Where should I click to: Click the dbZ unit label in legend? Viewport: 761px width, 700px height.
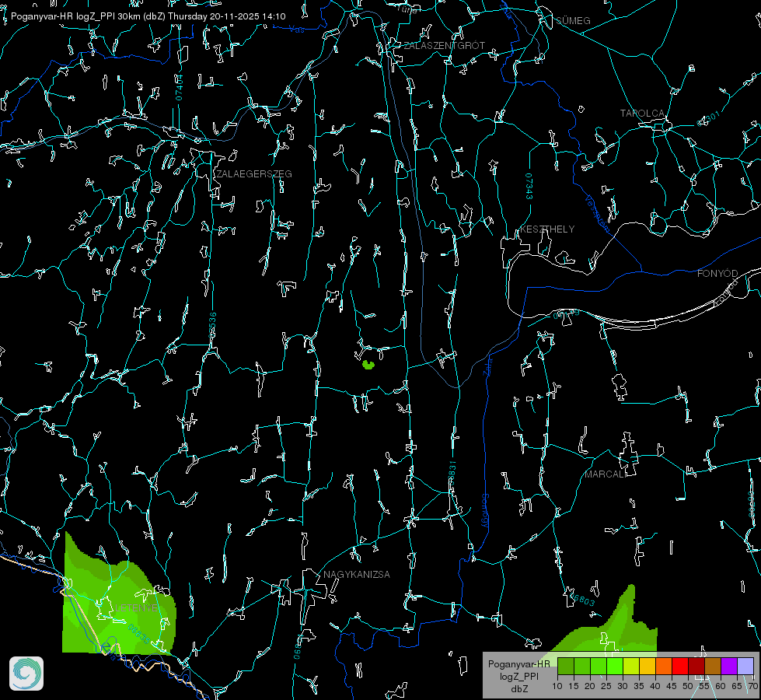[519, 689]
